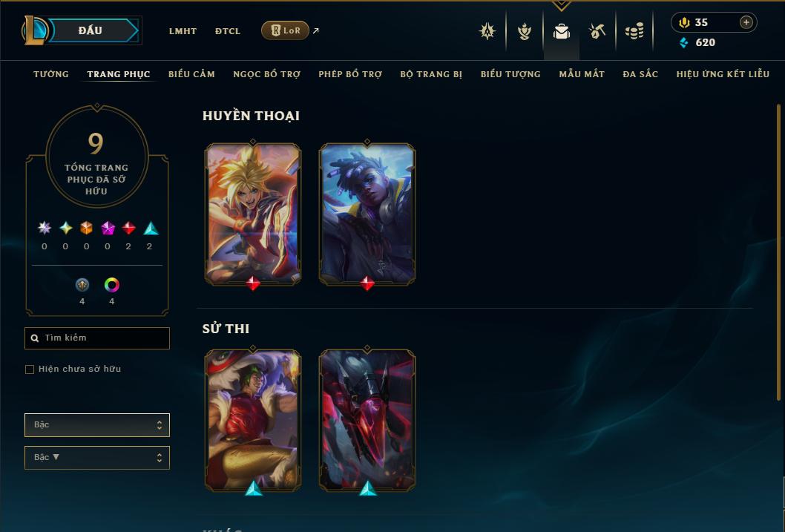Open the "BIỂU CẢM" tab
This screenshot has height=532, width=785.
pyautogui.click(x=191, y=74)
